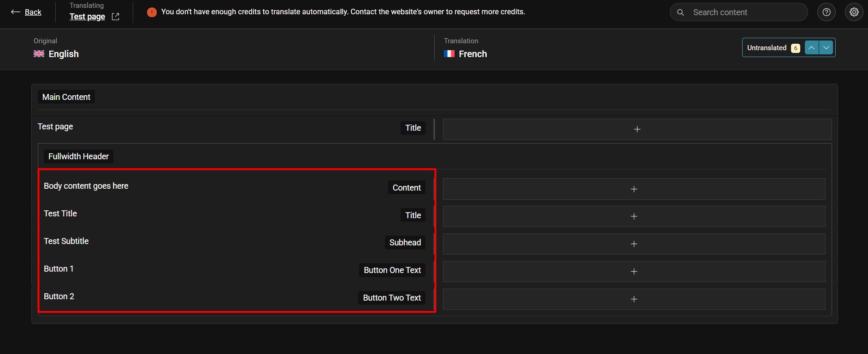Click the orange warning alert icon
This screenshot has height=354, width=868.
click(x=152, y=12)
